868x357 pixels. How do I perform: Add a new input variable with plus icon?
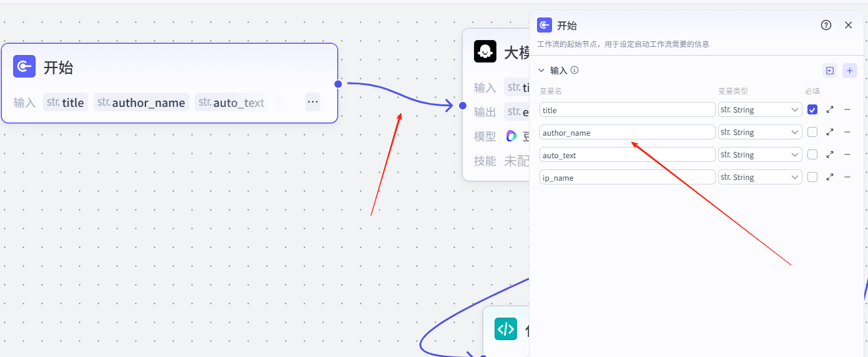pyautogui.click(x=849, y=71)
